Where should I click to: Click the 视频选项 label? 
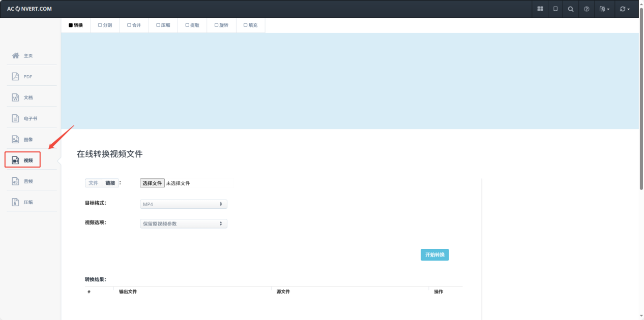(x=96, y=222)
